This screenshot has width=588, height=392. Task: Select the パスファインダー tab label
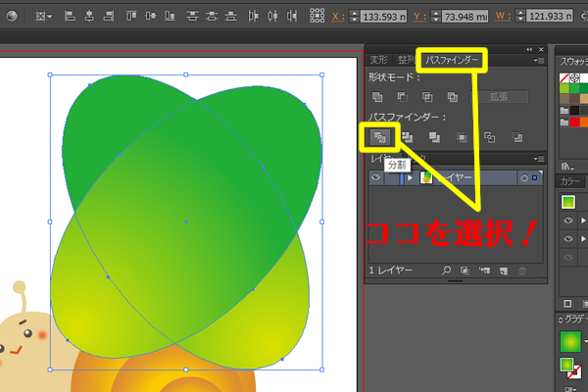pyautogui.click(x=451, y=61)
